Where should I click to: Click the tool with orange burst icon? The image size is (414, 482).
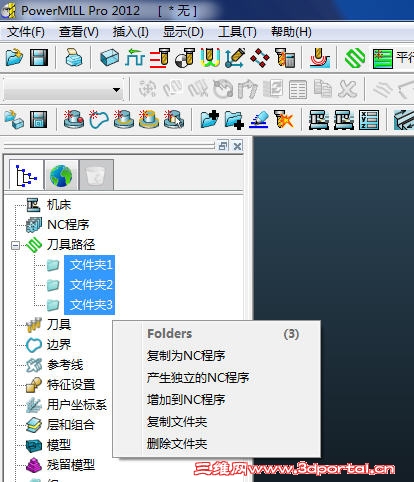(284, 119)
